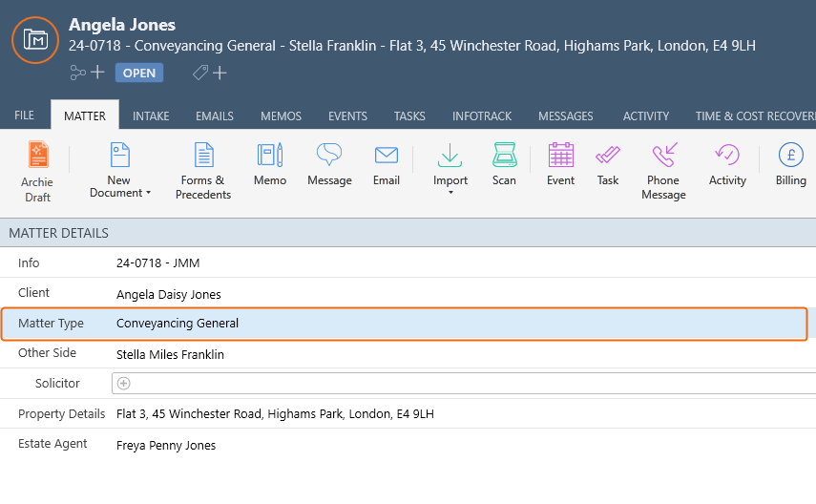
Task: Compose a new Email
Action: (x=387, y=164)
